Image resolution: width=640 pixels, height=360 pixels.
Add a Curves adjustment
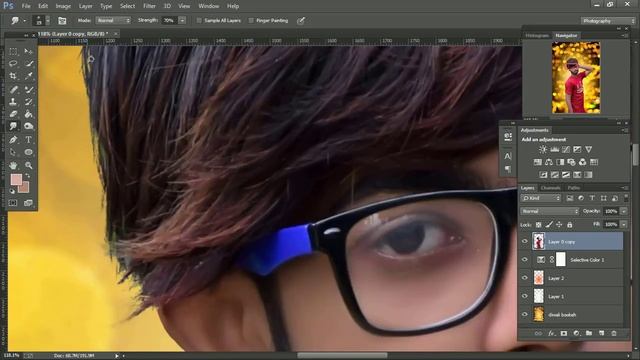point(566,149)
